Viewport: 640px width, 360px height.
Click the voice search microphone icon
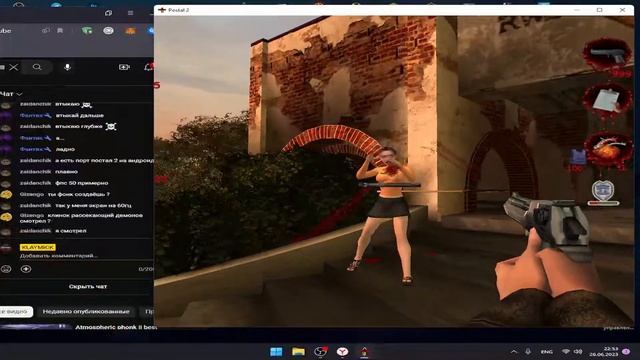67,67
